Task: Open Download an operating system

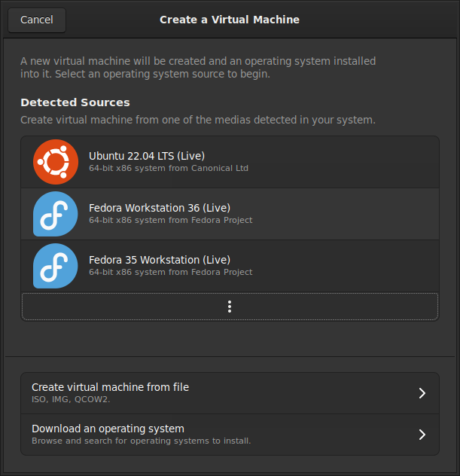Action: pos(230,435)
